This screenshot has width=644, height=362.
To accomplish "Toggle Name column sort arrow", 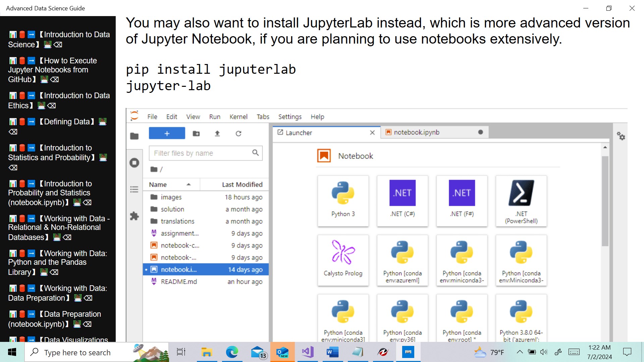I will click(189, 184).
